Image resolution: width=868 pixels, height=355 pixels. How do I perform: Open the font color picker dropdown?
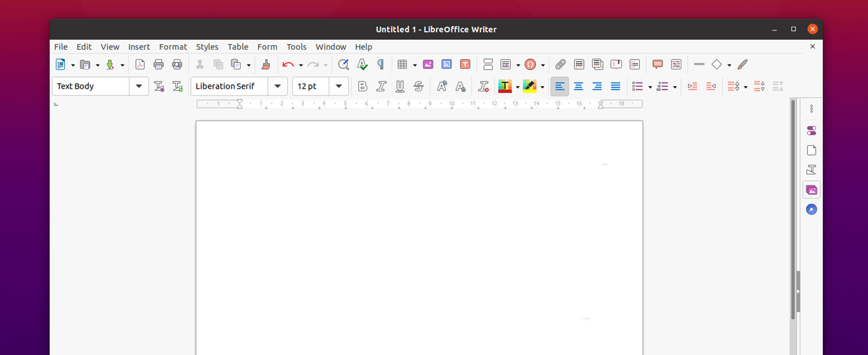[x=517, y=87]
